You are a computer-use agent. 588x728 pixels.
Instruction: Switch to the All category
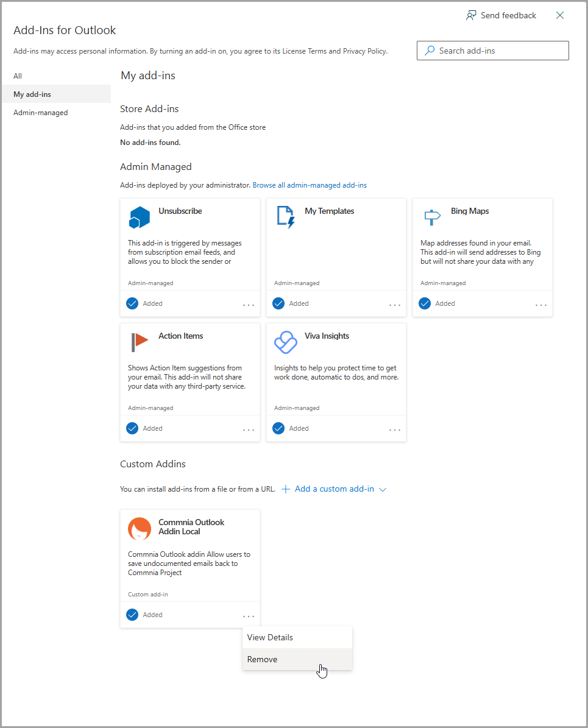click(56, 76)
